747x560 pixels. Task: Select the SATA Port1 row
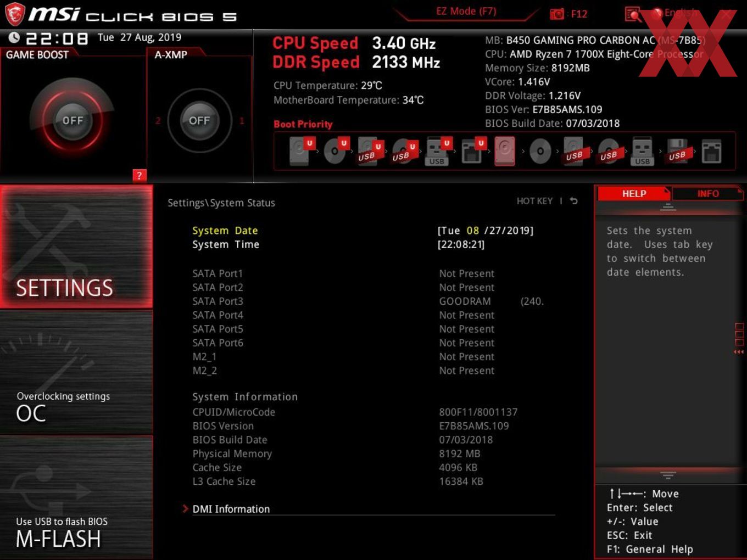tap(343, 273)
